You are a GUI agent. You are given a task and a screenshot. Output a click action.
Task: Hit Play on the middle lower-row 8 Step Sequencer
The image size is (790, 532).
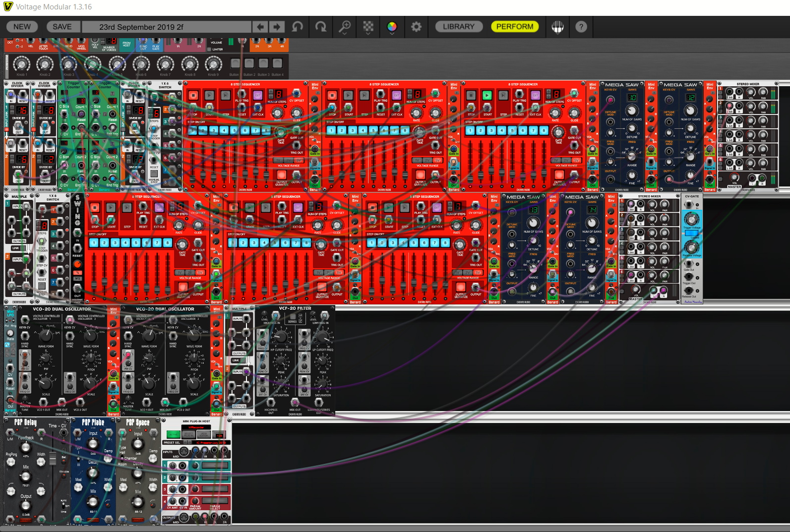[x=250, y=208]
